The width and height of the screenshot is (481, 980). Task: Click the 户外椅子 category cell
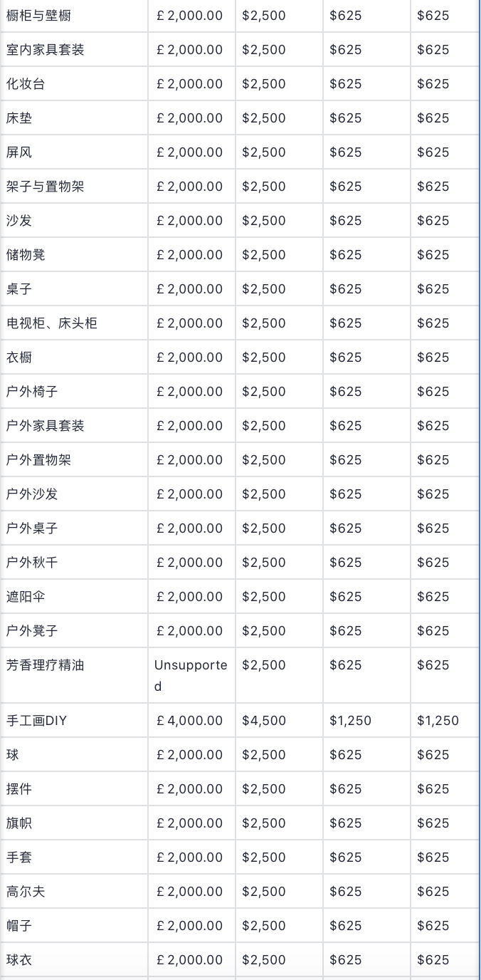pyautogui.click(x=32, y=392)
